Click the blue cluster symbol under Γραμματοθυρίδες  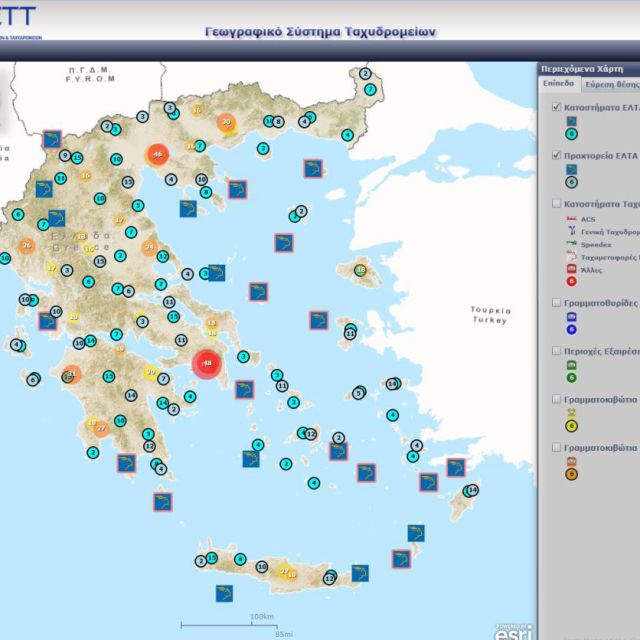(571, 329)
